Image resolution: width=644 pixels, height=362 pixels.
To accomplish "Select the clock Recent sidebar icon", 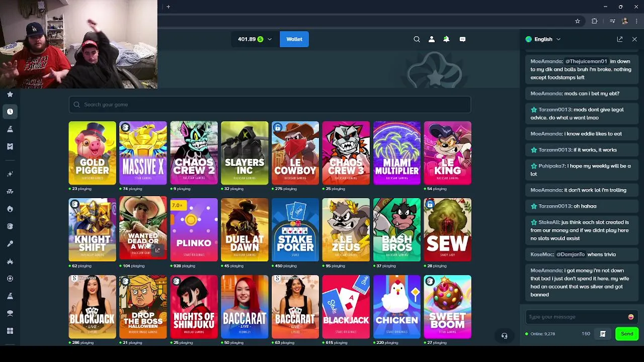I will coord(10,112).
